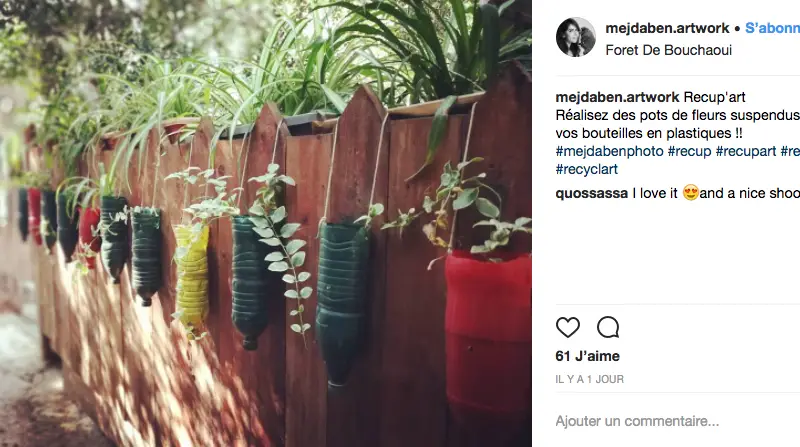View the 61 J'aime likes list
The width and height of the screenshot is (800, 447).
click(587, 356)
